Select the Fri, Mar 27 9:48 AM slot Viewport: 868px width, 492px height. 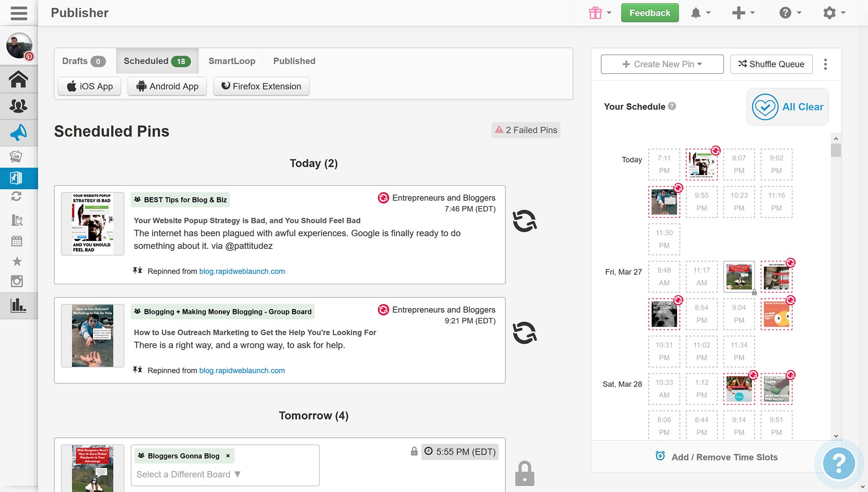point(664,277)
